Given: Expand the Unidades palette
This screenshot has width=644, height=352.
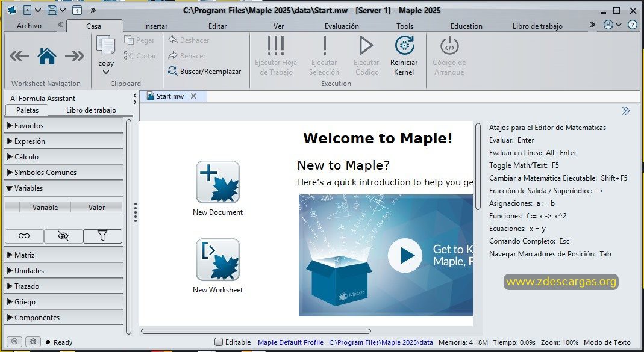Looking at the screenshot, I should click(x=63, y=270).
